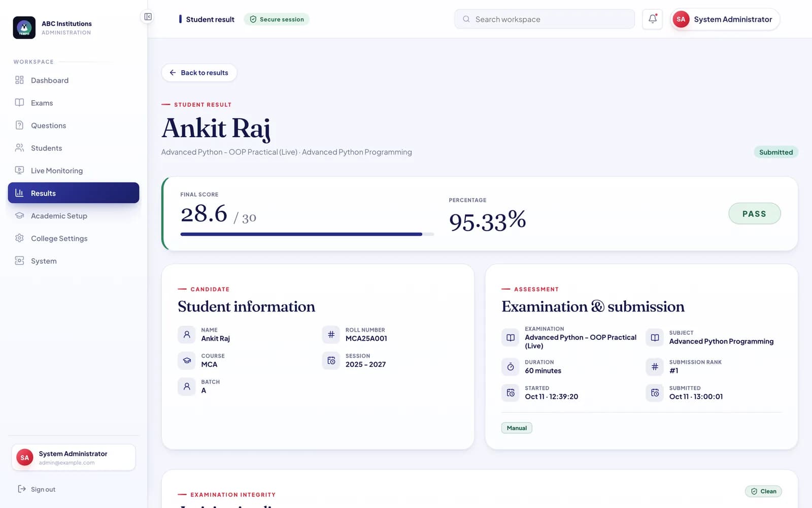Click the Duration stopwatch icon

point(511,367)
